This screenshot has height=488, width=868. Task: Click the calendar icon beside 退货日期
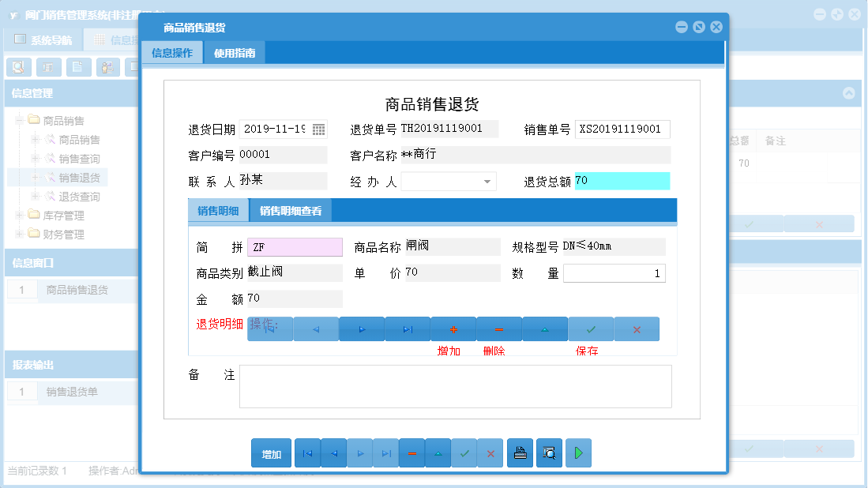(x=319, y=129)
